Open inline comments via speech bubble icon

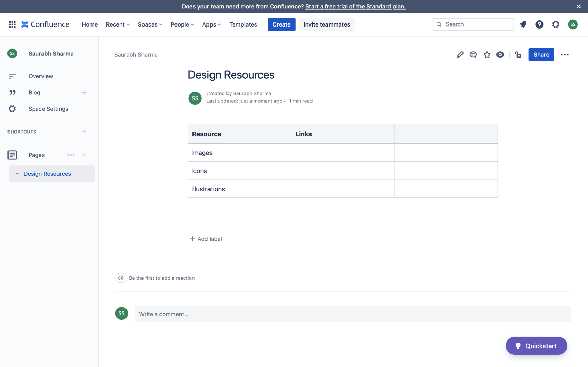(473, 54)
